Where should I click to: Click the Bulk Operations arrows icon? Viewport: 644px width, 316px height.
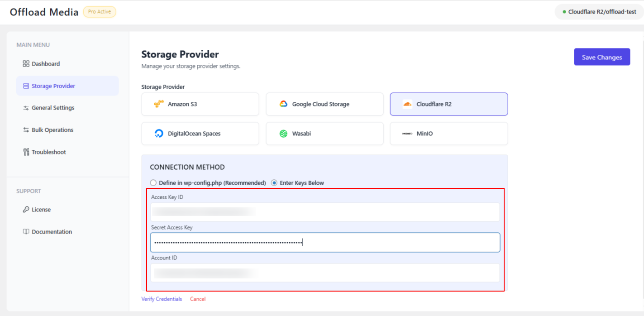coord(26,130)
